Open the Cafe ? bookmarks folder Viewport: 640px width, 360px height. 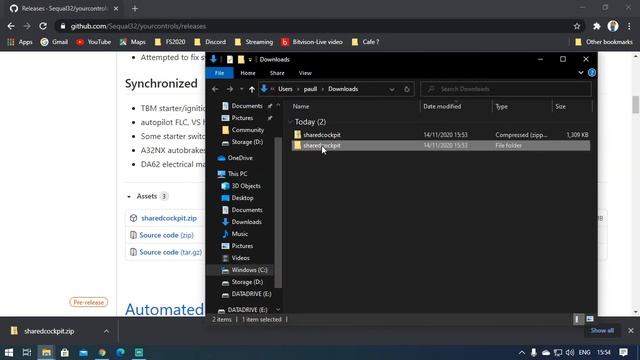coord(365,42)
